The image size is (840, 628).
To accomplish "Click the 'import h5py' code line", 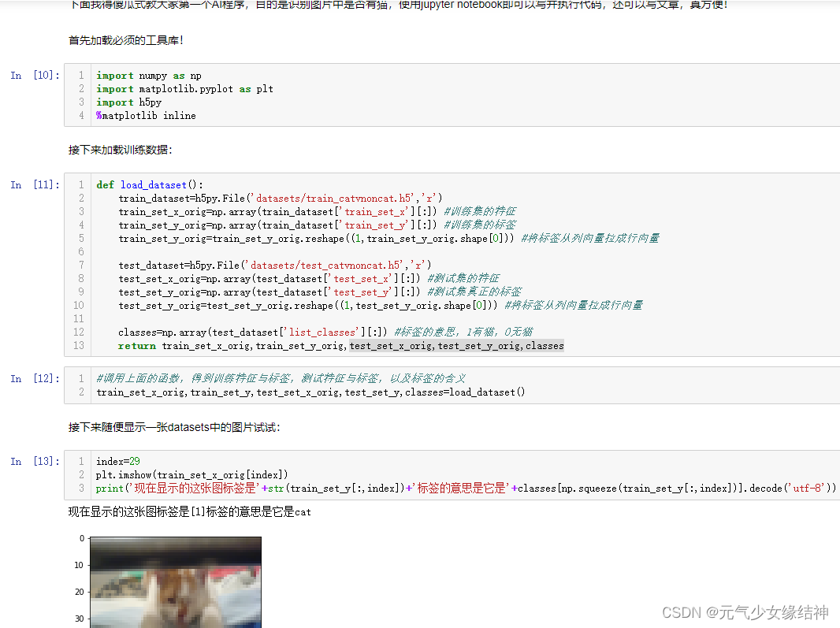I will 129,102.
